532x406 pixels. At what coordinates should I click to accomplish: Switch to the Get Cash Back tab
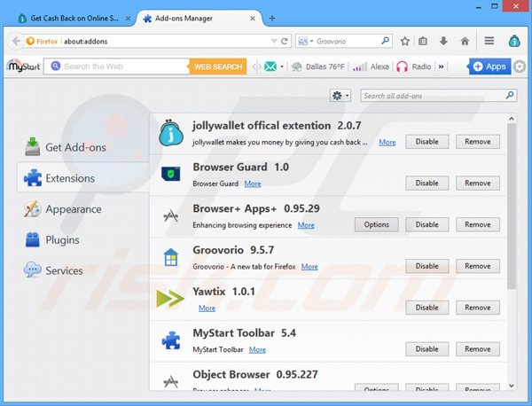coord(74,19)
